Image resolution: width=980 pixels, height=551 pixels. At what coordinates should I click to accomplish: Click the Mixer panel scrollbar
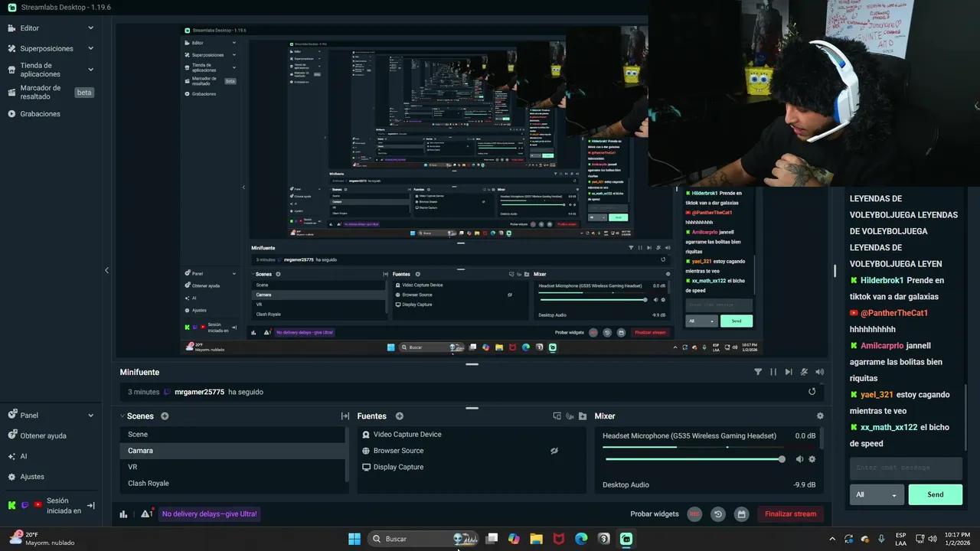(823, 440)
